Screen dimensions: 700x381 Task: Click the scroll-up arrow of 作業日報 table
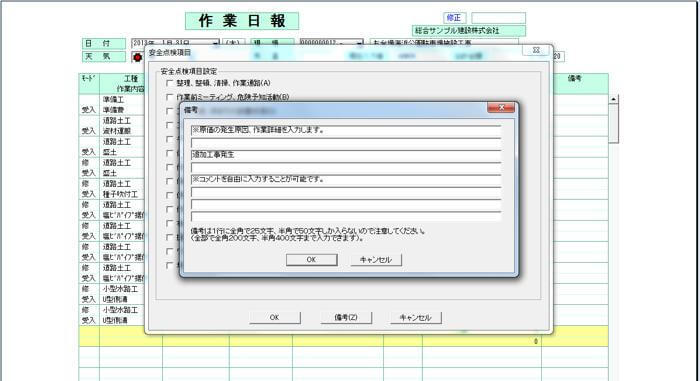coord(614,99)
